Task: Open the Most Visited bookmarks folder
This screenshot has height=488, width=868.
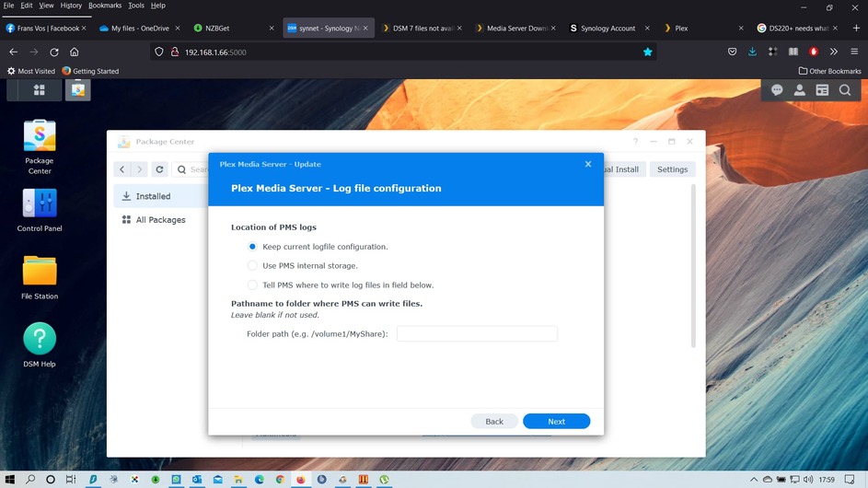Action: [31, 71]
